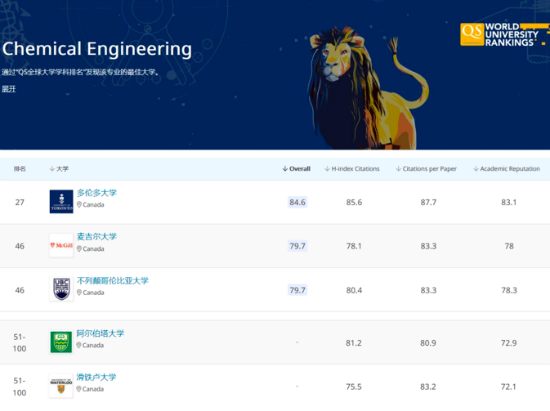
Task: Click the 排名 column header
Action: (x=20, y=169)
